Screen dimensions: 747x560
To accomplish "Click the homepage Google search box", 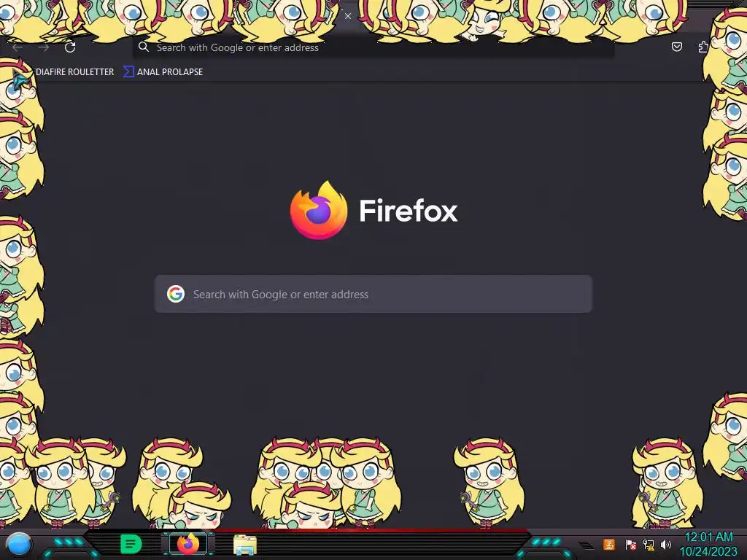I will pyautogui.click(x=373, y=294).
